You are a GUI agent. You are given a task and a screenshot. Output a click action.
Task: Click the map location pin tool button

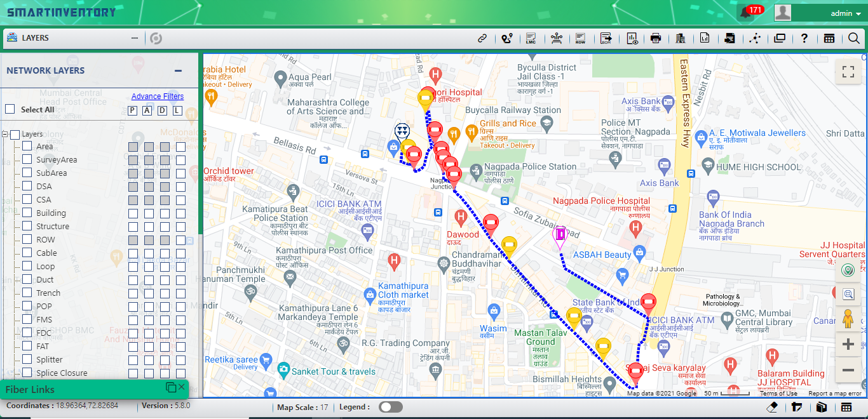848,271
